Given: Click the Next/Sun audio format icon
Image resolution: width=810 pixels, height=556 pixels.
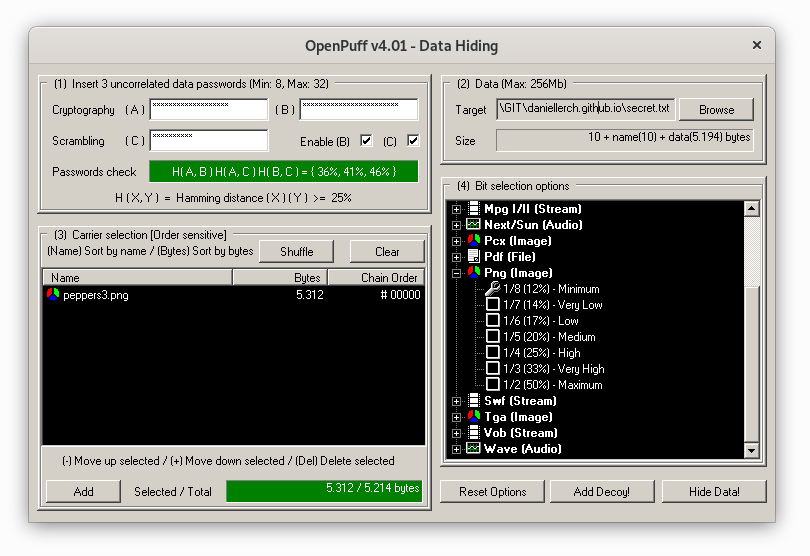Looking at the screenshot, I should coord(474,225).
